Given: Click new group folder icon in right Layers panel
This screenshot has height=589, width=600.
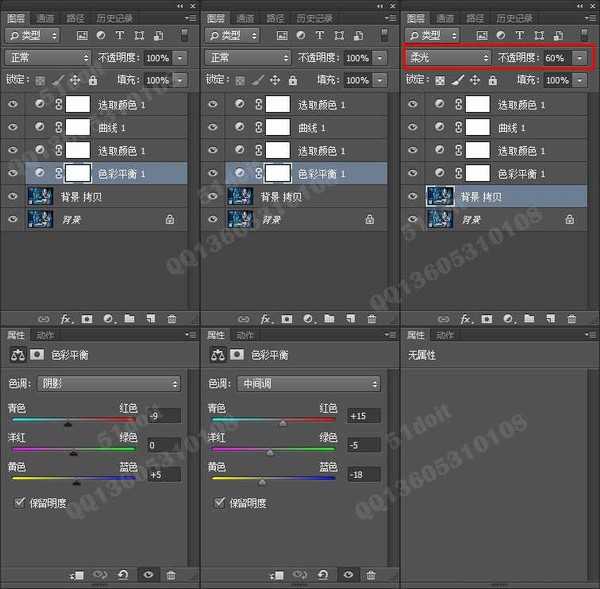Looking at the screenshot, I should click(529, 319).
